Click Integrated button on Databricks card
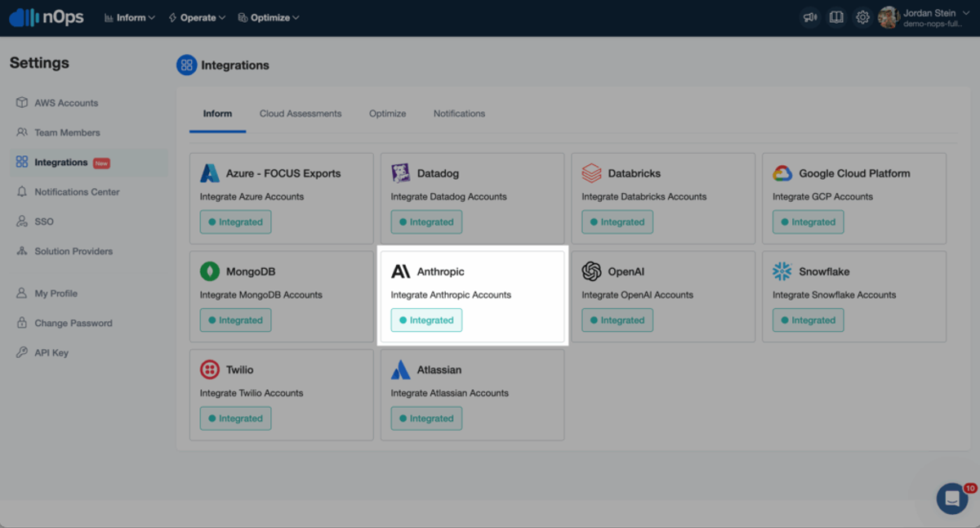This screenshot has height=528, width=980. [617, 222]
